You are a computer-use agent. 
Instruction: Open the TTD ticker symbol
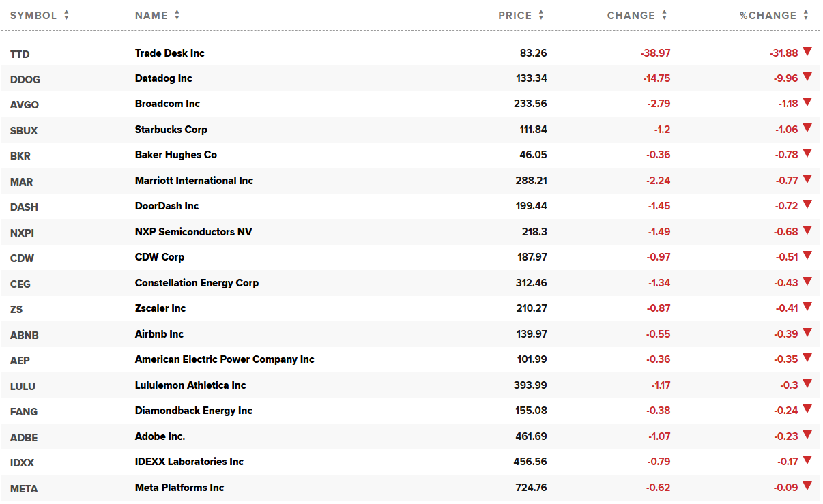click(20, 54)
